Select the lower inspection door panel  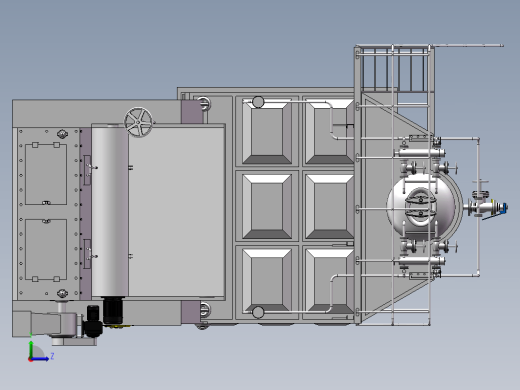46,249
